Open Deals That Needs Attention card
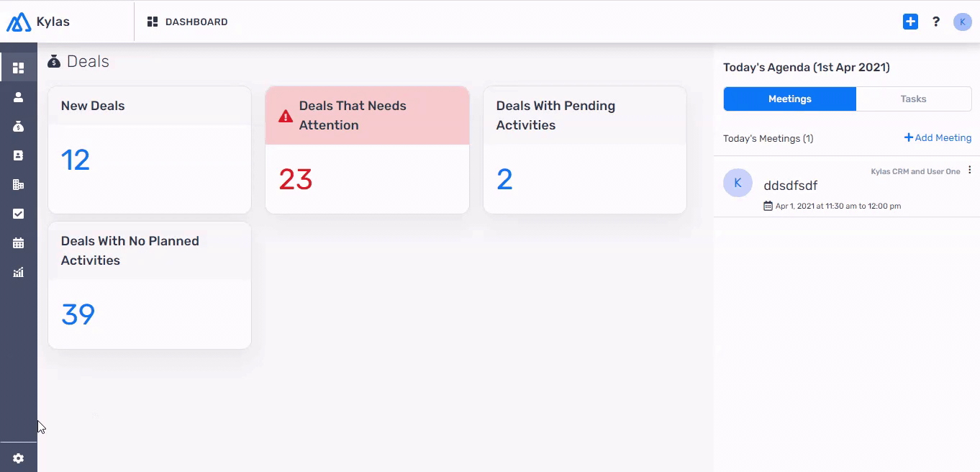980x472 pixels. (x=367, y=150)
